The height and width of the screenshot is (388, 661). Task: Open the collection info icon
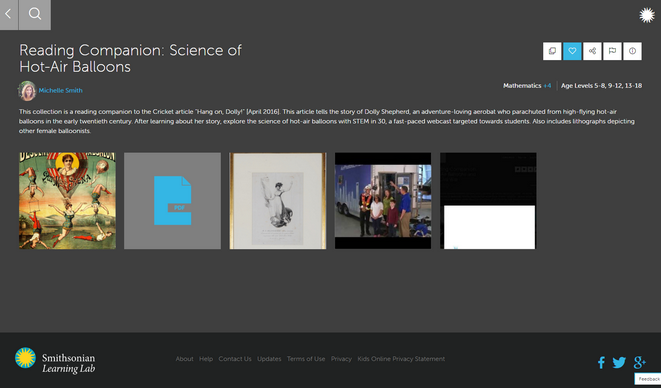(632, 51)
